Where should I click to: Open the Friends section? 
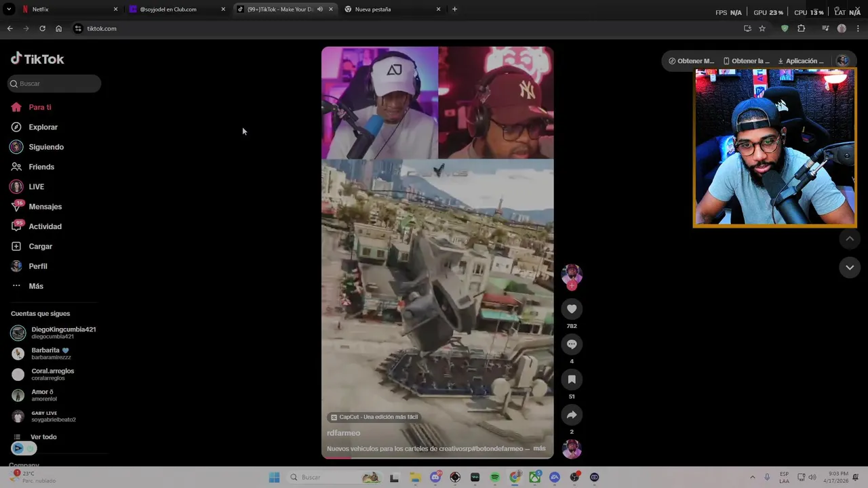pos(33,167)
